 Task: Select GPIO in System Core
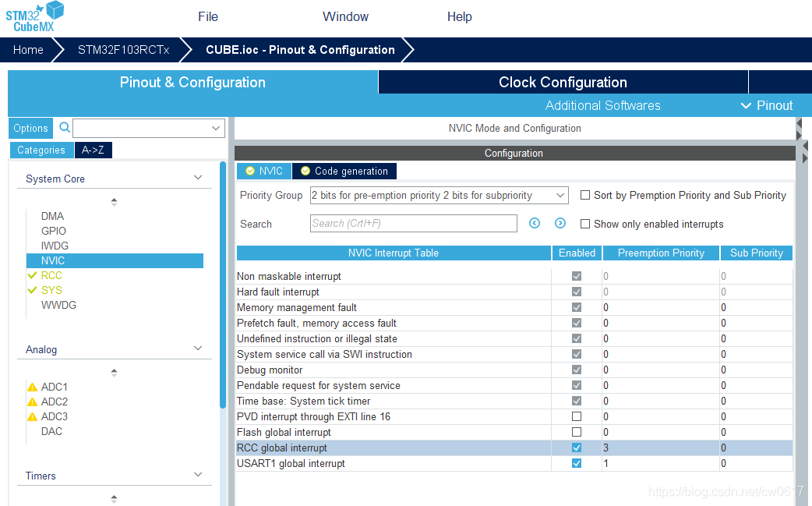(x=54, y=231)
